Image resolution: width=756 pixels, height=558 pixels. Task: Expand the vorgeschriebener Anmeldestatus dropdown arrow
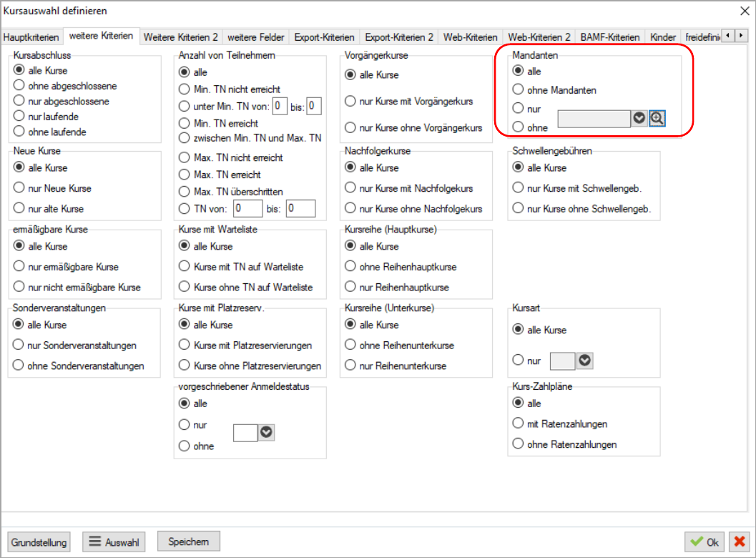(266, 433)
